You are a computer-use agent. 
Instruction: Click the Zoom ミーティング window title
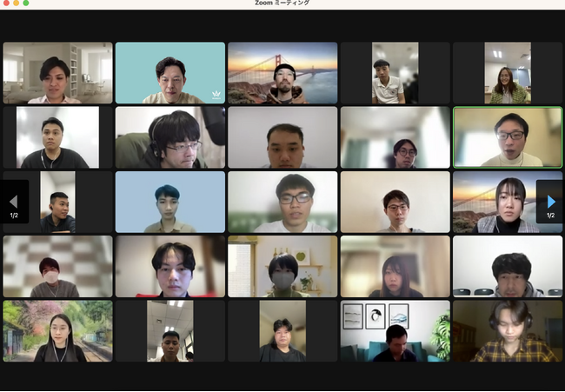click(x=282, y=3)
